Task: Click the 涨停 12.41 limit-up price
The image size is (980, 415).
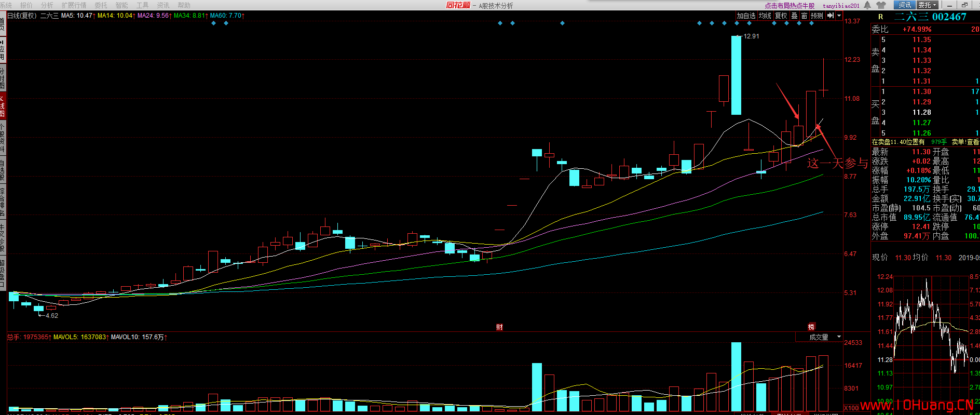Action: [921, 227]
